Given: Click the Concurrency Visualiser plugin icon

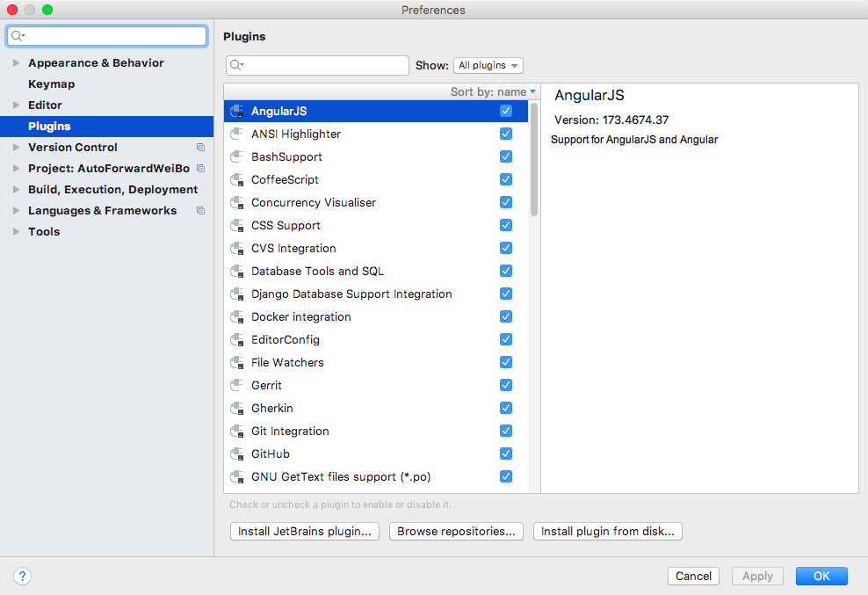Looking at the screenshot, I should tap(237, 203).
